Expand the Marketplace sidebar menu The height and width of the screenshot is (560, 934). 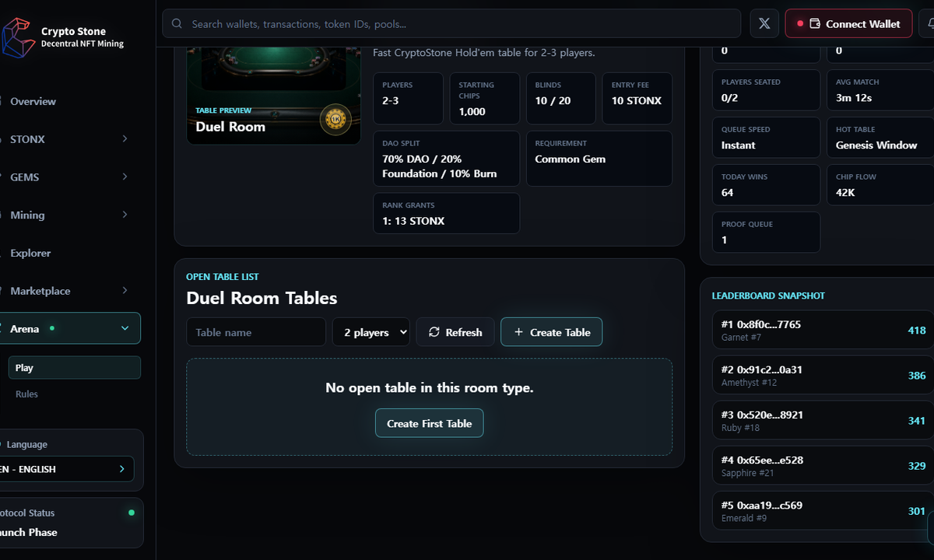[125, 291]
